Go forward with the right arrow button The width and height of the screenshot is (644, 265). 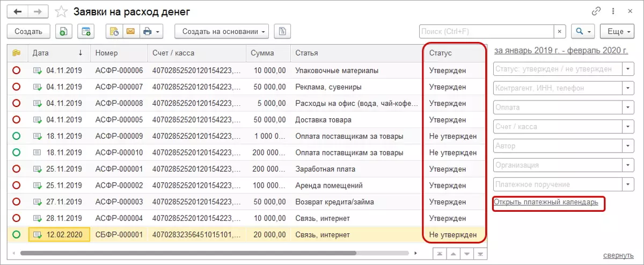pos(38,11)
